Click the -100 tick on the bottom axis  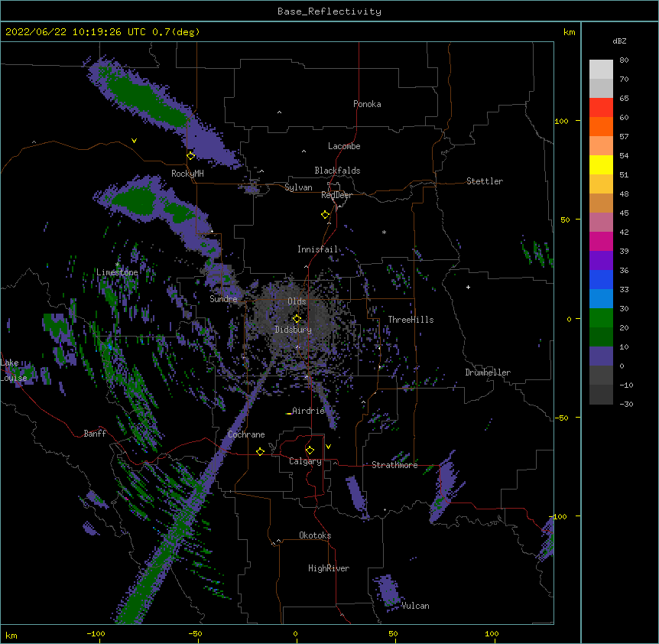click(96, 633)
